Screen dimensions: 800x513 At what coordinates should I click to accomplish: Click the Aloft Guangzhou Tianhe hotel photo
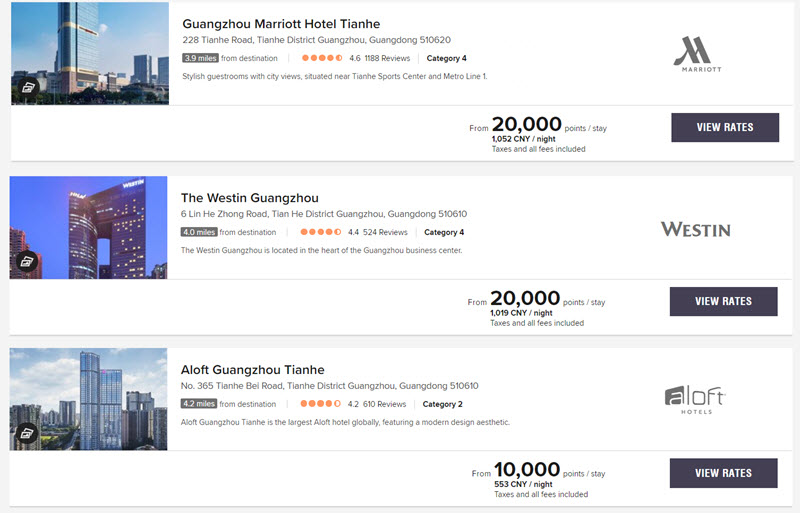coord(88,399)
